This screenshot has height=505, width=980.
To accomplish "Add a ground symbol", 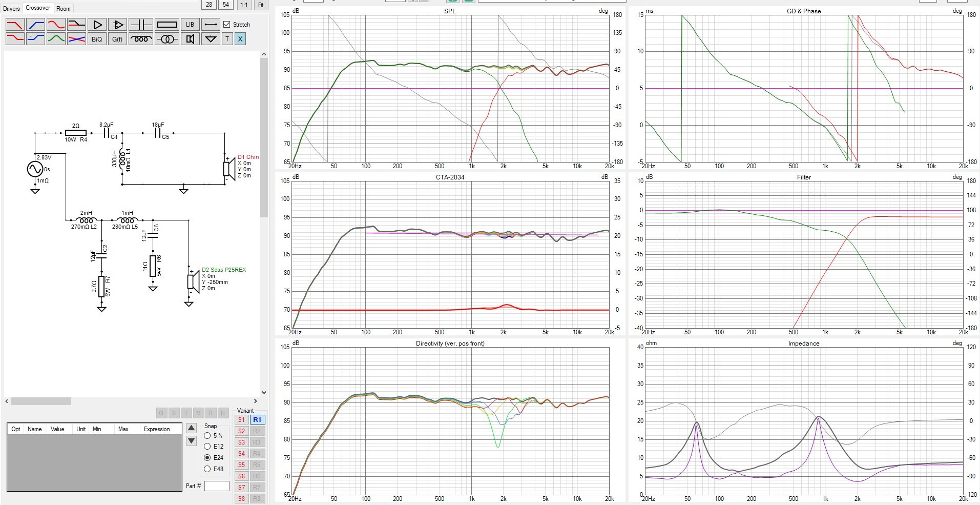I will tap(211, 38).
